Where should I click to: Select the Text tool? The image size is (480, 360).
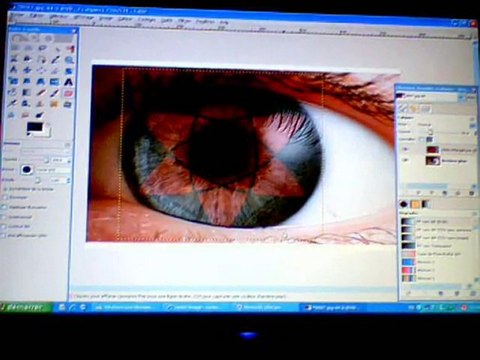click(68, 82)
